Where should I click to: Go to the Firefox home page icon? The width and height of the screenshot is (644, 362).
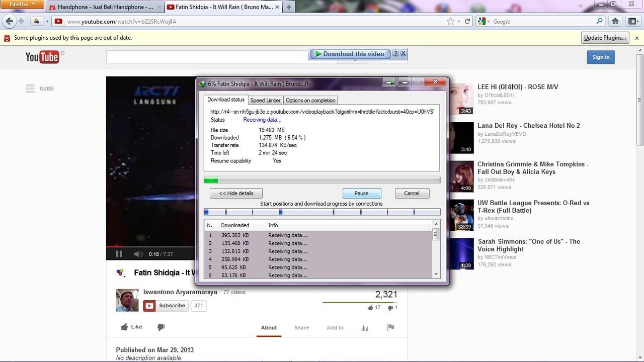(x=615, y=22)
